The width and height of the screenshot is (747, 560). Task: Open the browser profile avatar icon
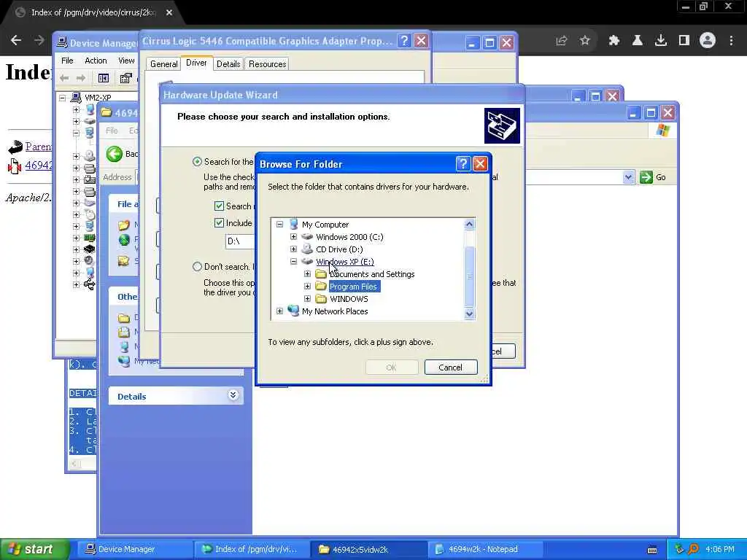pos(708,41)
